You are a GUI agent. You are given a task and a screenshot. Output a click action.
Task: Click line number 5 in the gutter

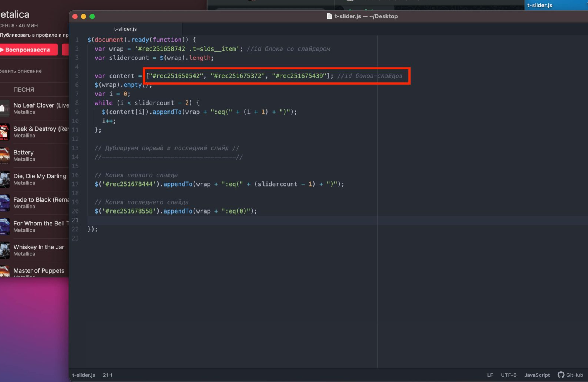point(77,76)
